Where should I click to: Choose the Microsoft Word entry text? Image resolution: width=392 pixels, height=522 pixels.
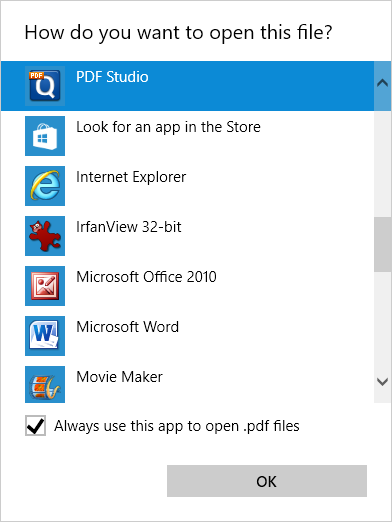tap(128, 327)
